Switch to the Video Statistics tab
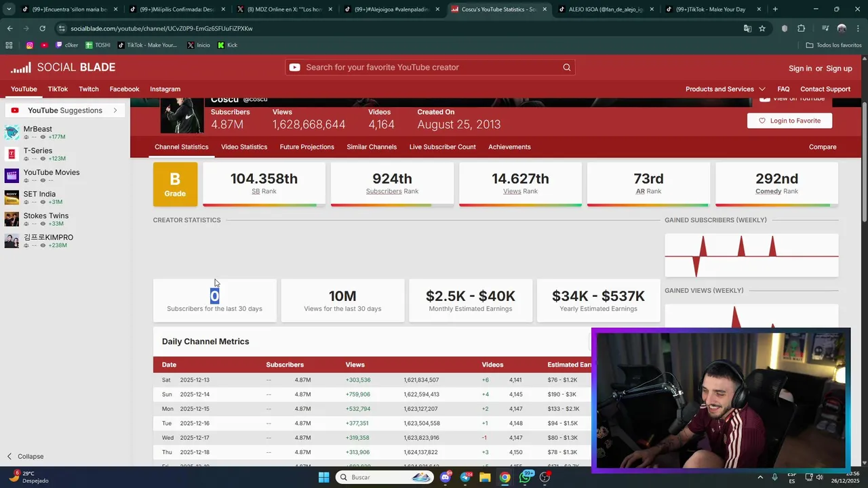868x488 pixels. click(x=244, y=146)
